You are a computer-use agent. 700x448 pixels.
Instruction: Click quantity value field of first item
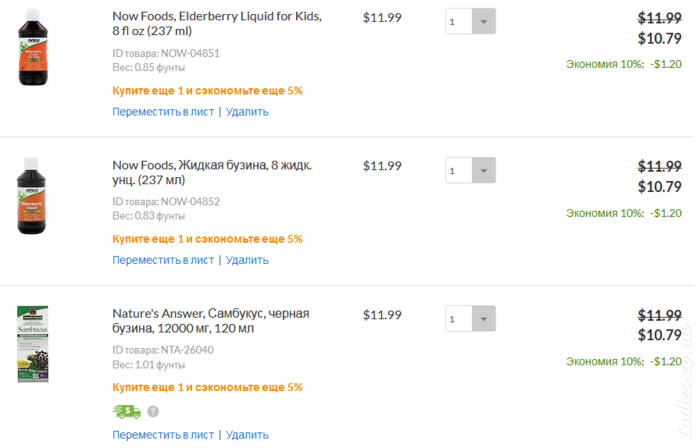point(459,21)
